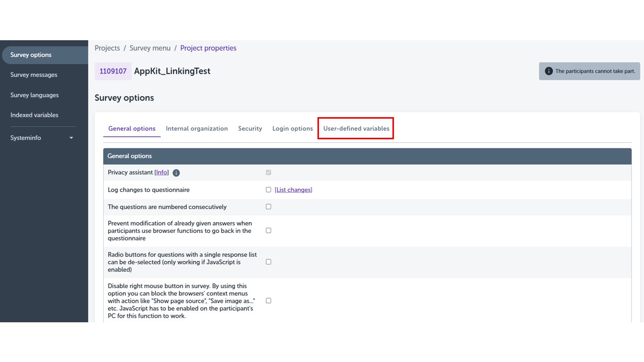Toggle questions numbered consecutively checkbox
The height and width of the screenshot is (362, 644).
268,207
